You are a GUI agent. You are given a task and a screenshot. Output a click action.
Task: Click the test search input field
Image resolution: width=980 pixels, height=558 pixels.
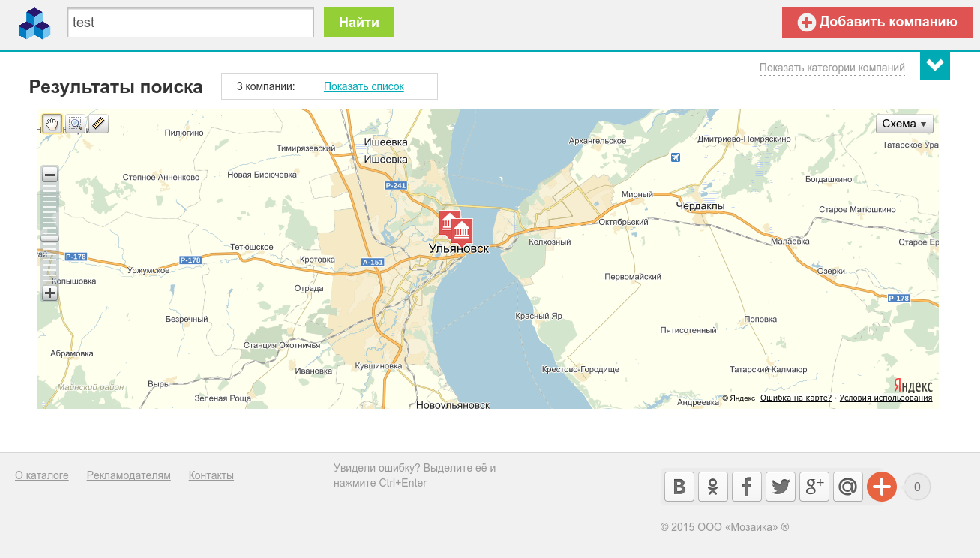tap(190, 22)
